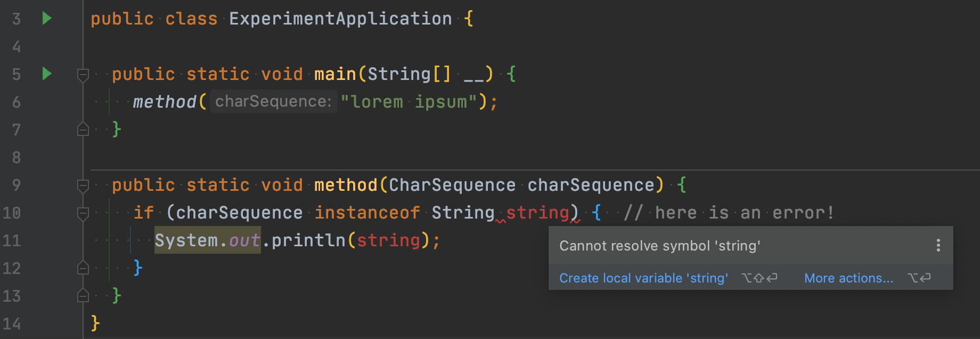
Task: Open More actions in the error tooltip
Action: point(848,278)
